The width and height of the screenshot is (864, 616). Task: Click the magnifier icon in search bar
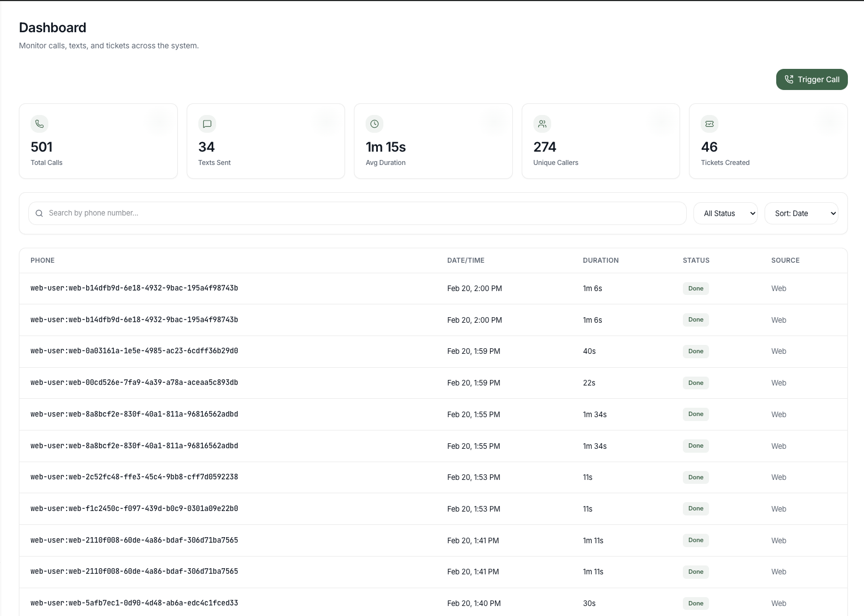click(x=39, y=213)
